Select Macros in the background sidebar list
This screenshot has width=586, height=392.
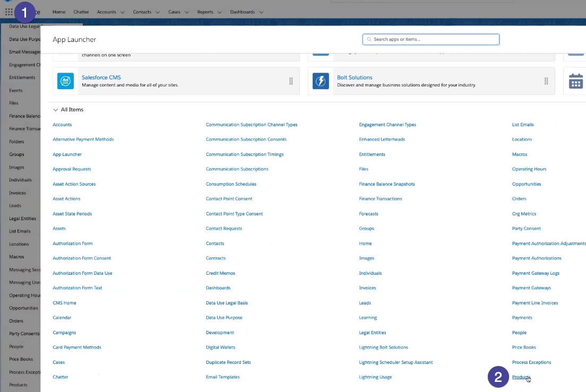(x=16, y=257)
